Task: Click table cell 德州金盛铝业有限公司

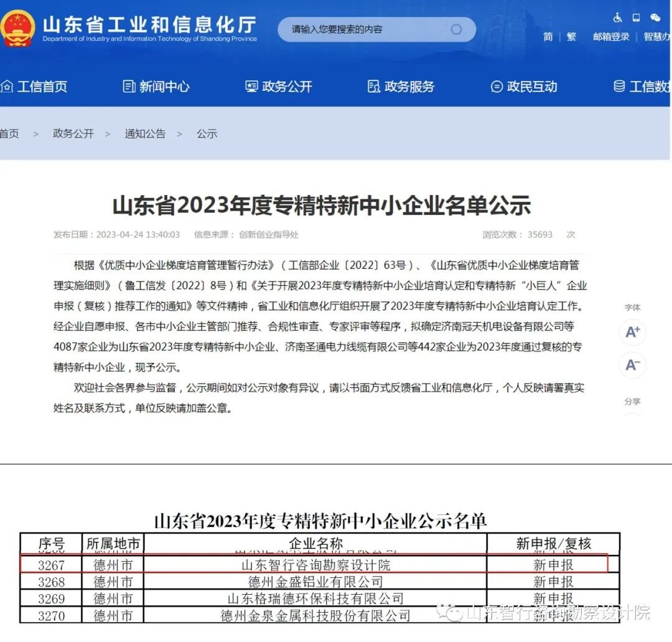Action: (x=316, y=582)
